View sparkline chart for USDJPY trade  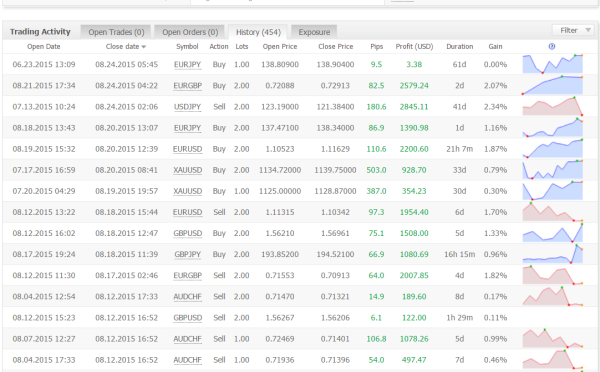(553, 106)
